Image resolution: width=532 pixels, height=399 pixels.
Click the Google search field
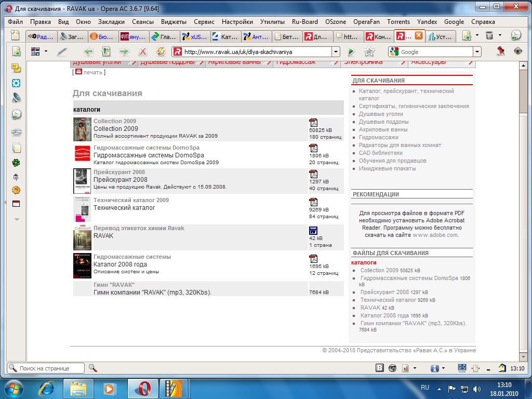pyautogui.click(x=436, y=52)
